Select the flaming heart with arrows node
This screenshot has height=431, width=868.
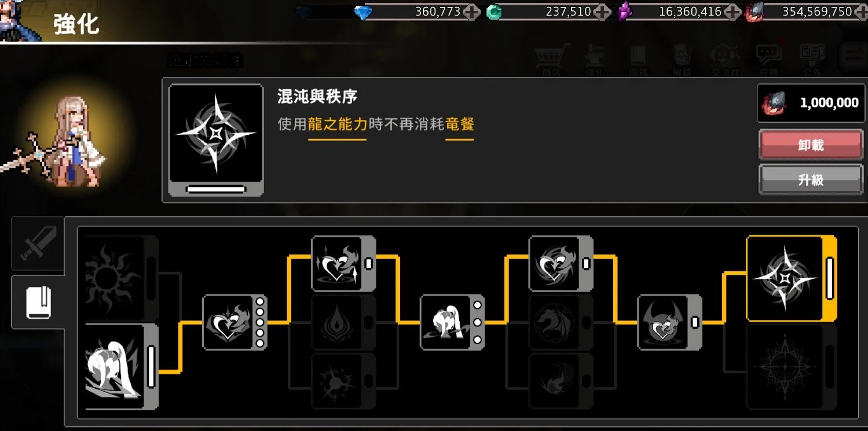pyautogui.click(x=343, y=263)
